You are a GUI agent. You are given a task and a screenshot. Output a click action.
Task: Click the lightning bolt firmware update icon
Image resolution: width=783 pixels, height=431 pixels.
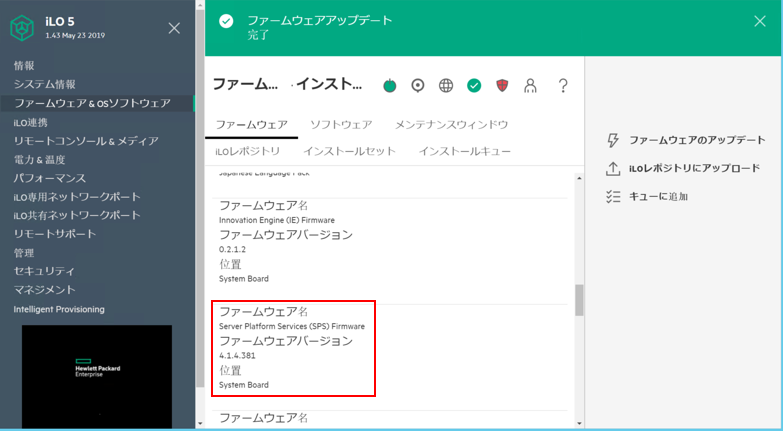(613, 140)
